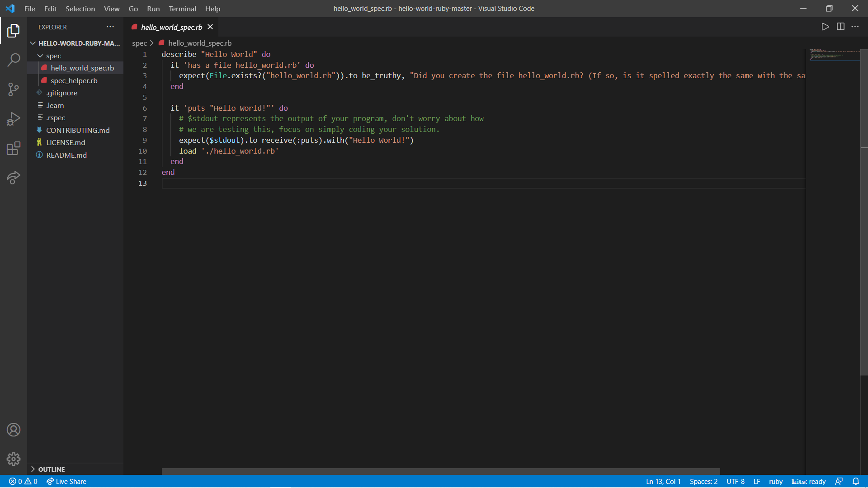This screenshot has height=488, width=868.
Task: Open the Terminal menu
Action: (x=182, y=9)
